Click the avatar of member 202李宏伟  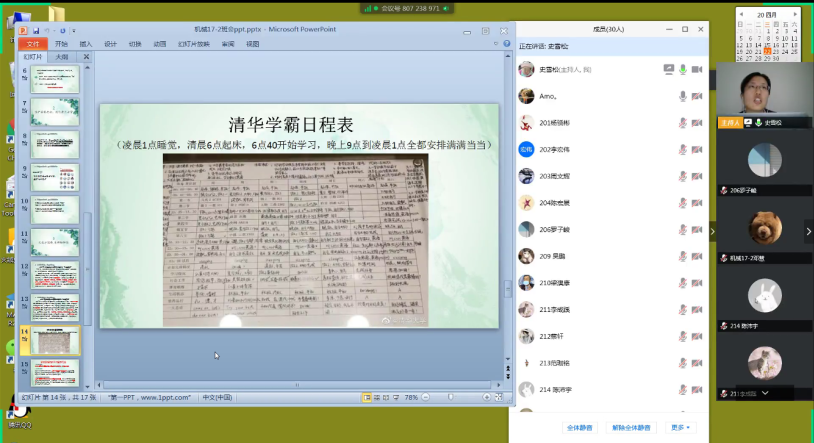coord(526,149)
